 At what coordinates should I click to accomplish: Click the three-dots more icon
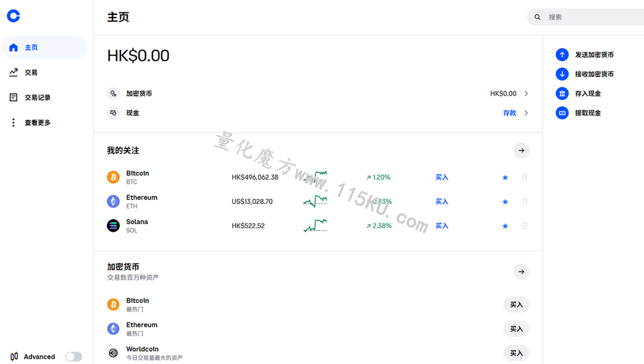click(x=14, y=122)
